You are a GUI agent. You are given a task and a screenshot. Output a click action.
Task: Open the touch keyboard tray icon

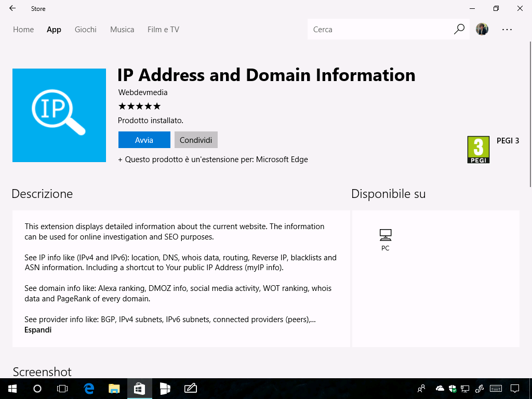[496, 389]
